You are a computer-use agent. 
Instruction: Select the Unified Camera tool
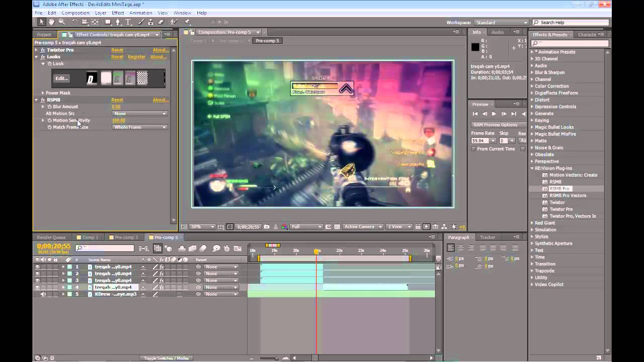85,22
